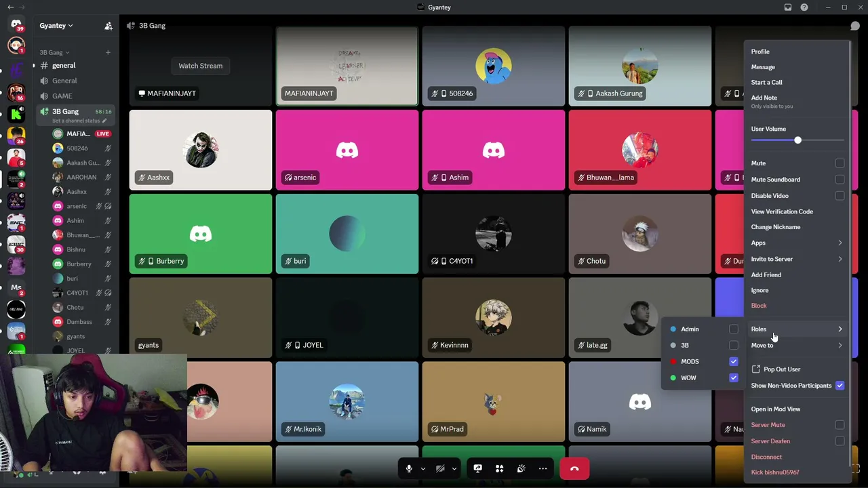
Task: Click the Watch Stream button
Action: click(200, 66)
